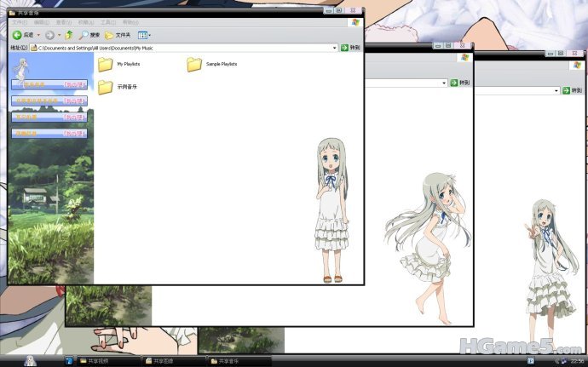Click the '示例音乐' folder name
Image resolution: width=588 pixels, height=367 pixels.
coord(127,87)
